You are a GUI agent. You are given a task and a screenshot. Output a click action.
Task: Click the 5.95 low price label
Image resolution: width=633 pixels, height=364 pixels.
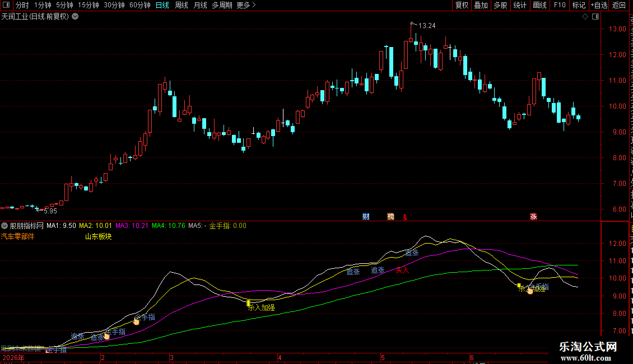[50, 211]
